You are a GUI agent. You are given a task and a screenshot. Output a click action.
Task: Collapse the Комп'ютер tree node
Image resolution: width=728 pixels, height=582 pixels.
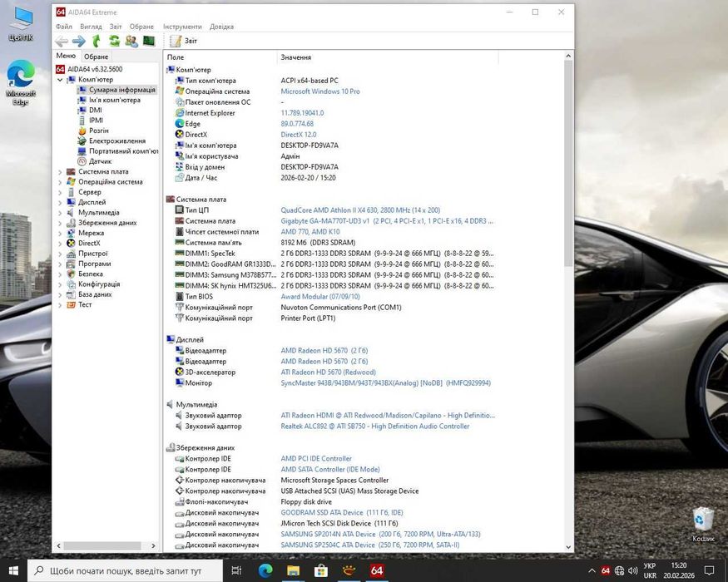(x=60, y=80)
